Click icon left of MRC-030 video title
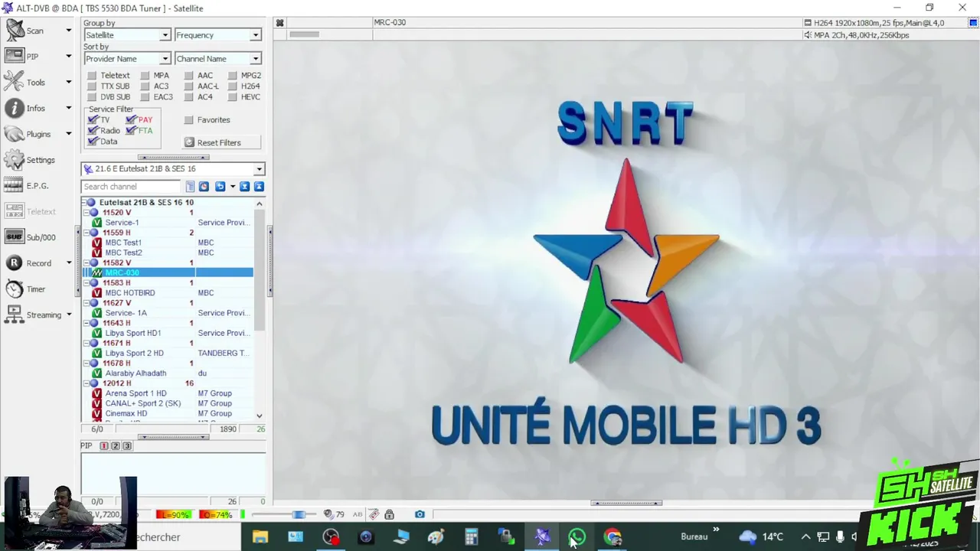 (x=280, y=23)
